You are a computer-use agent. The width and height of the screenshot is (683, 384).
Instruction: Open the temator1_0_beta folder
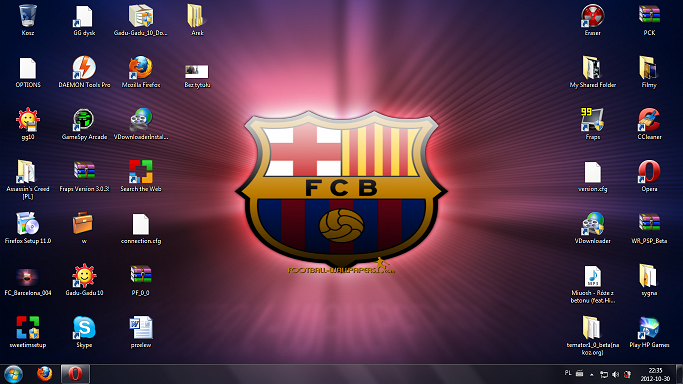click(x=592, y=327)
